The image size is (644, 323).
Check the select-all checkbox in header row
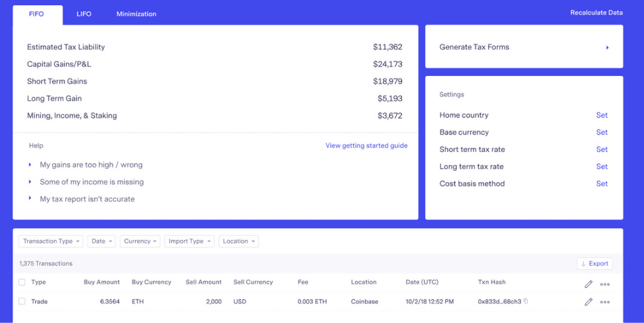click(x=21, y=283)
